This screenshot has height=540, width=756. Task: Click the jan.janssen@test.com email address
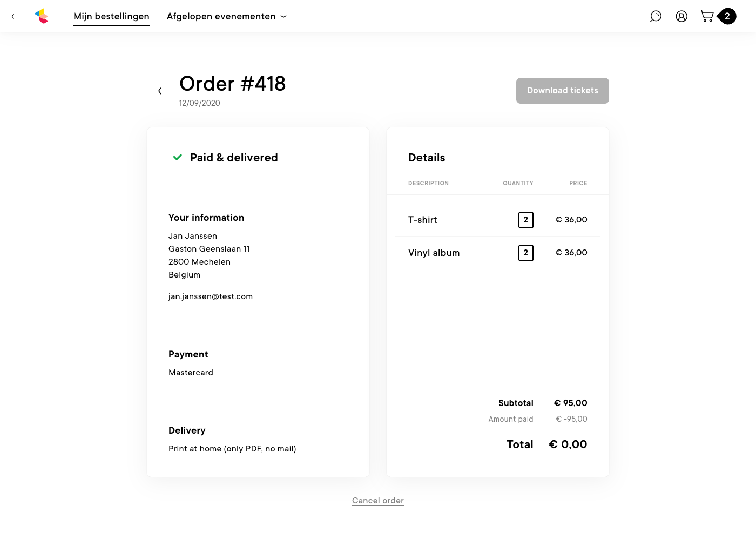[211, 296]
